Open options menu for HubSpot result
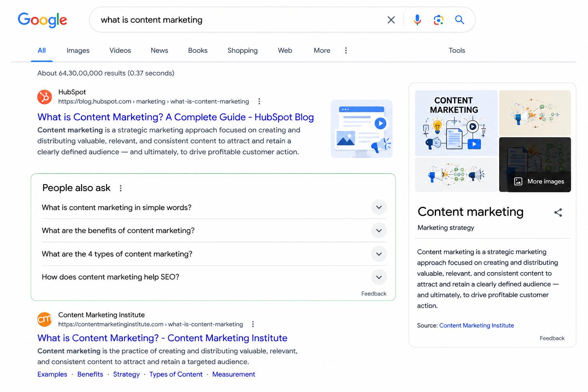 click(x=259, y=101)
